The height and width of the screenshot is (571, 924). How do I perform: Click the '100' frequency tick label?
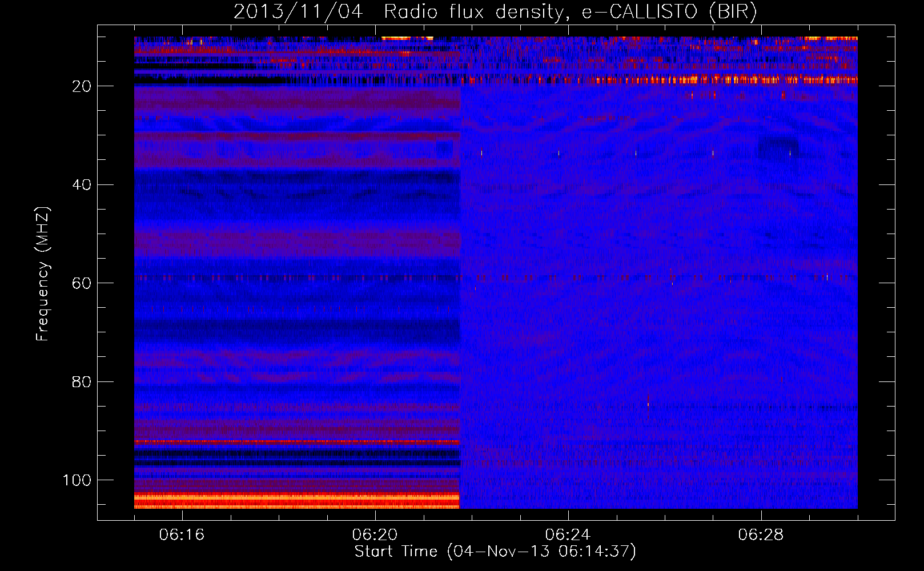[77, 480]
